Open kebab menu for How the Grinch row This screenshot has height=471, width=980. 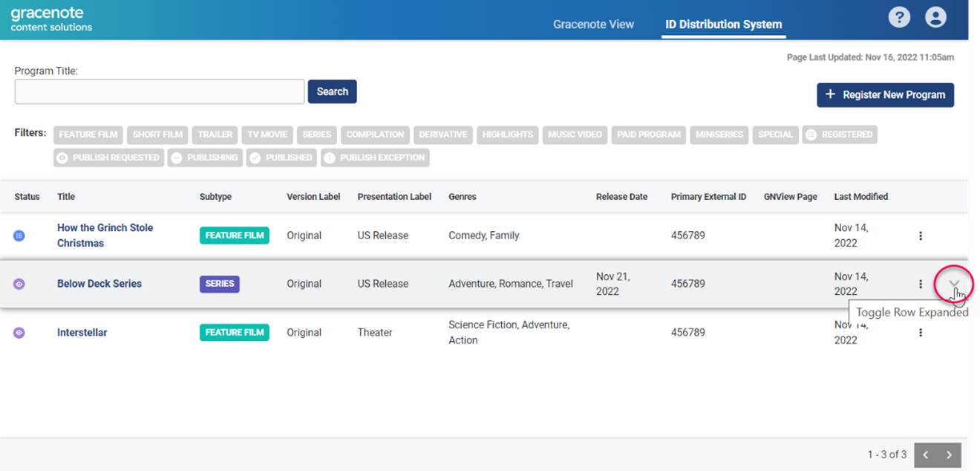click(x=921, y=235)
